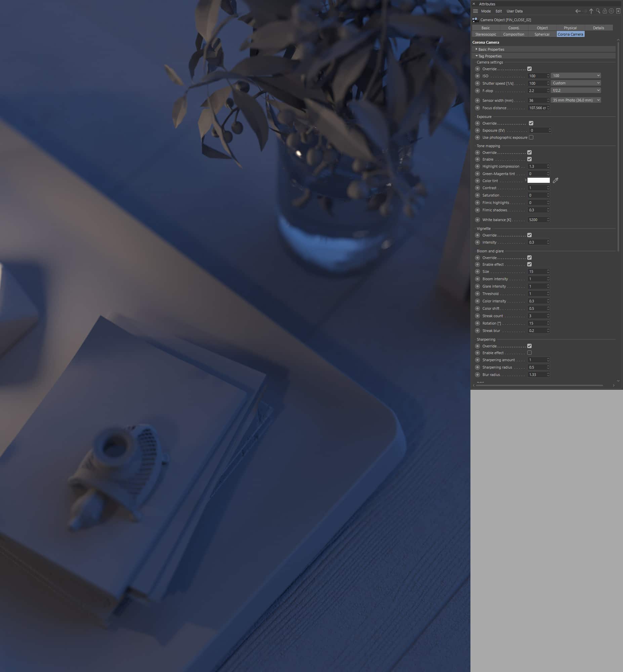Toggle Tone mapping Enable checkbox
623x672 pixels.
[x=529, y=159]
